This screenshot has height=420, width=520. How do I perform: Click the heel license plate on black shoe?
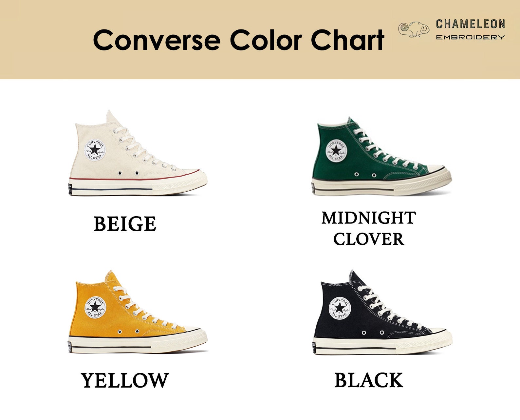click(x=314, y=348)
